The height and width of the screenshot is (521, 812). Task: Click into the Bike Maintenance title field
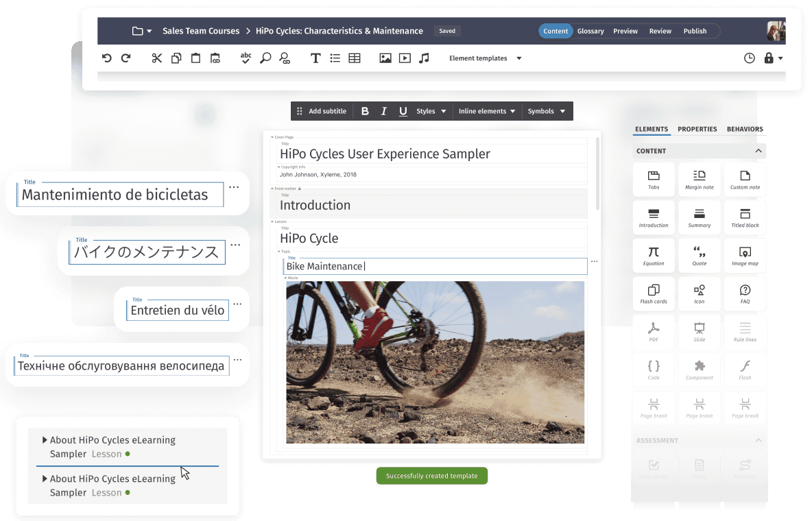point(435,266)
